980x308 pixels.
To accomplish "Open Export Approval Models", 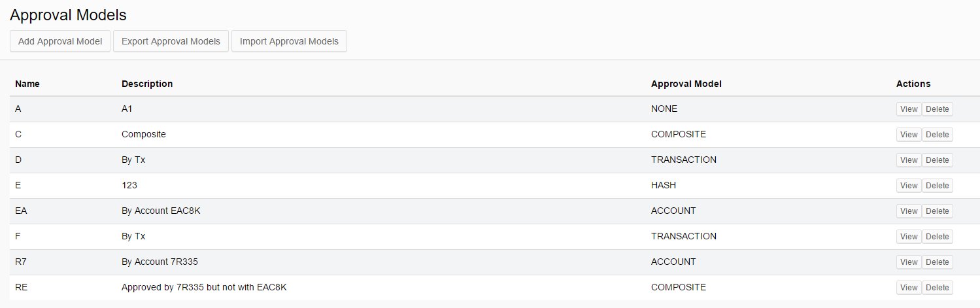I will point(171,41).
